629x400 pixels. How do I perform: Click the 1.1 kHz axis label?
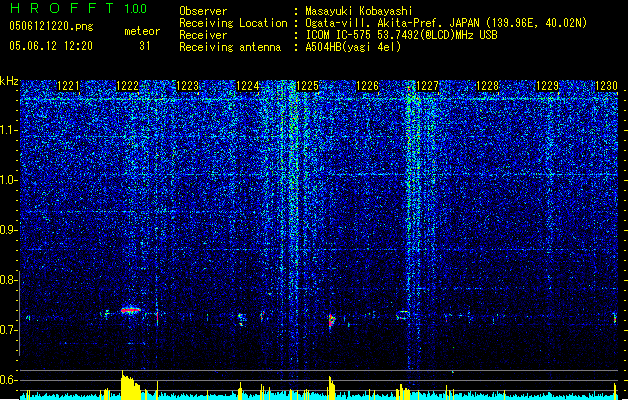9,130
